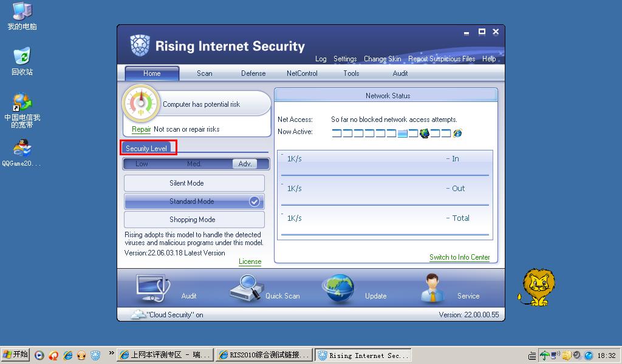Click the orange headset face quick launch icon
Image resolution: width=622 pixels, height=364 pixels.
tap(81, 356)
